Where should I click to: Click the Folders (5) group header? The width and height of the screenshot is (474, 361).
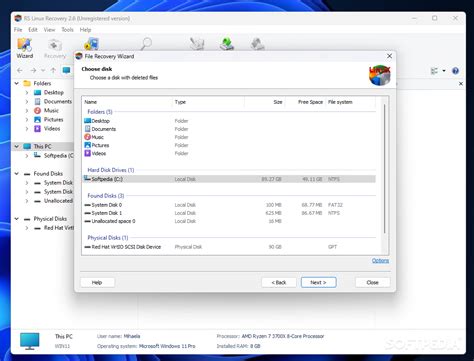pyautogui.click(x=100, y=112)
